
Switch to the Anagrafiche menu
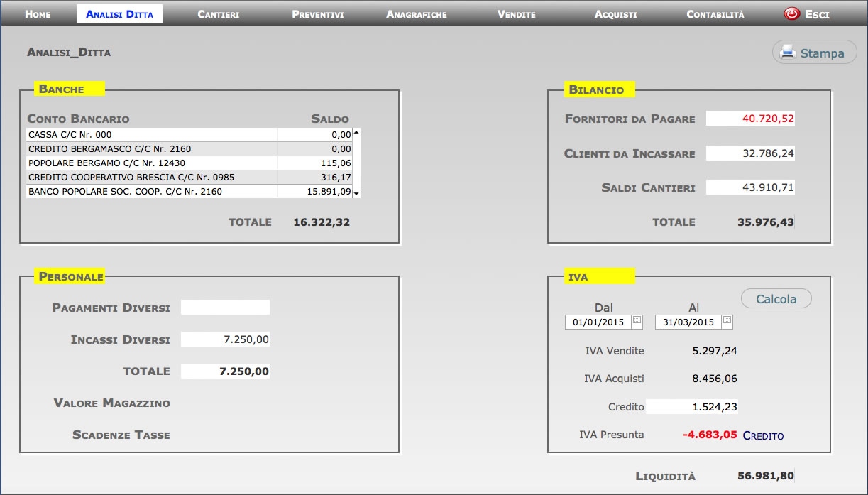click(417, 14)
